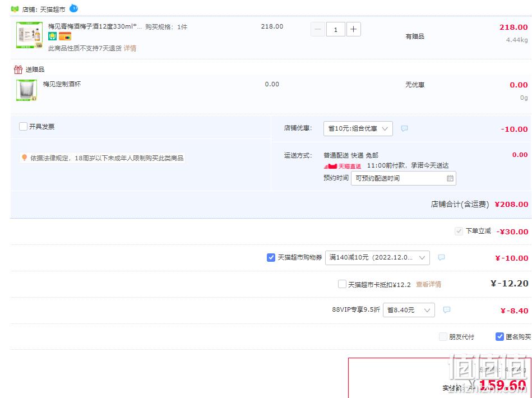Click the 4.44kg weight value of the product
This screenshot has width=532, height=398.
tap(517, 40)
